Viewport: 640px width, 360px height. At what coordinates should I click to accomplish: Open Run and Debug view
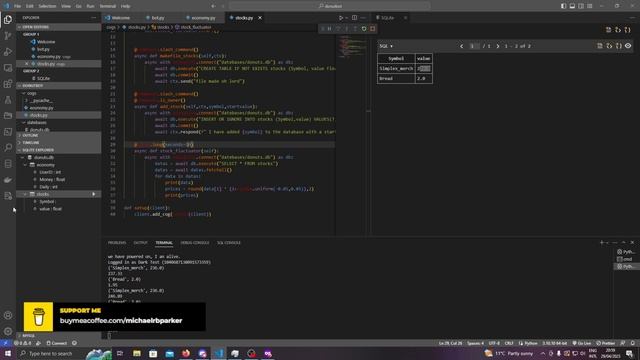pyautogui.click(x=8, y=52)
